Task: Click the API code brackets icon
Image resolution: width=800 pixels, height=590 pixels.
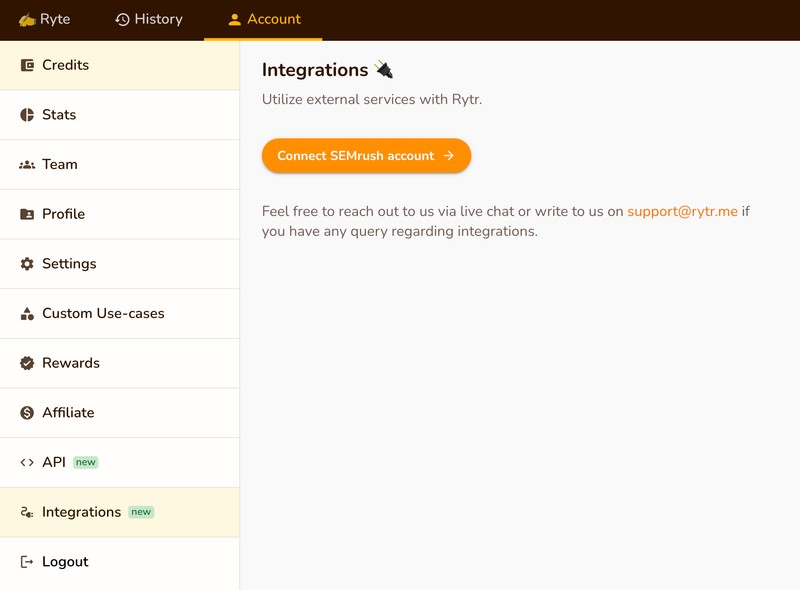Action: (27, 463)
